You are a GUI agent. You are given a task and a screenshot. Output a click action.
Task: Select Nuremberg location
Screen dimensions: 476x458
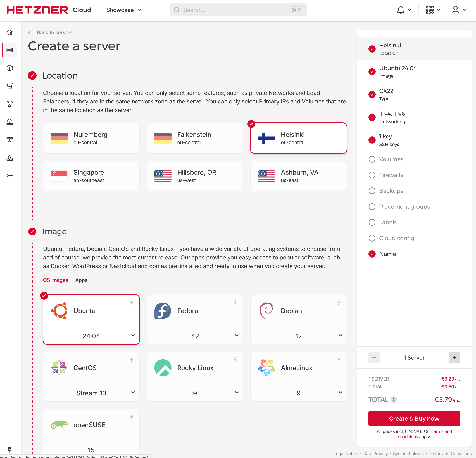[x=91, y=138]
